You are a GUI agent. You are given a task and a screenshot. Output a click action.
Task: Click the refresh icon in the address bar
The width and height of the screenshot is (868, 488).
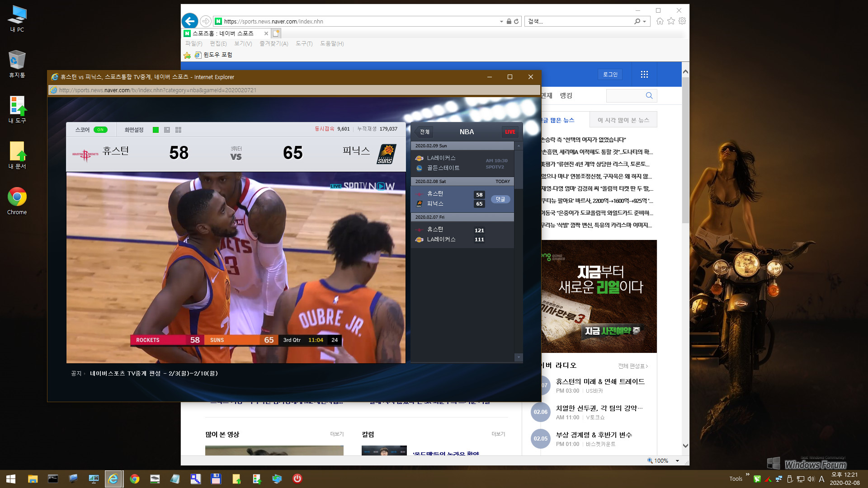coord(516,21)
